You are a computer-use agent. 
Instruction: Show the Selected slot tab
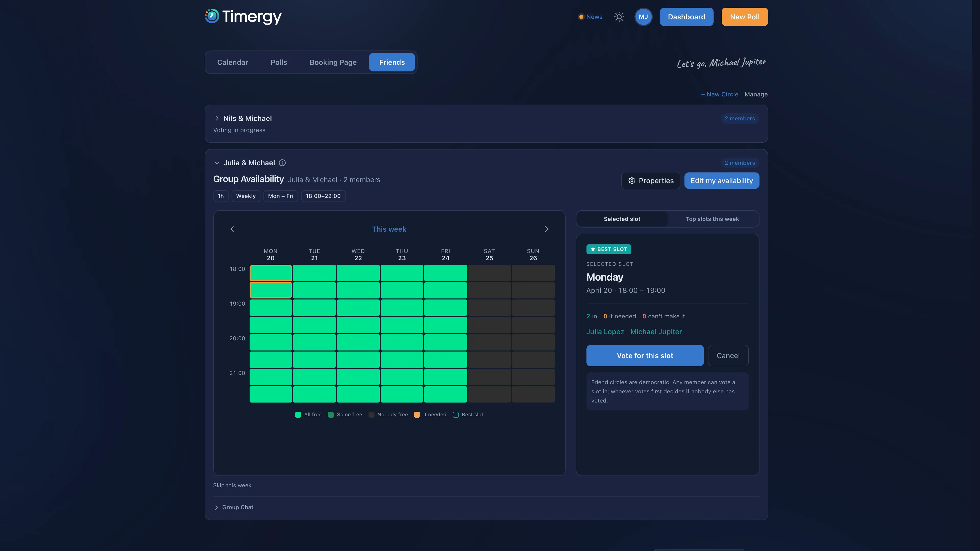tap(622, 219)
